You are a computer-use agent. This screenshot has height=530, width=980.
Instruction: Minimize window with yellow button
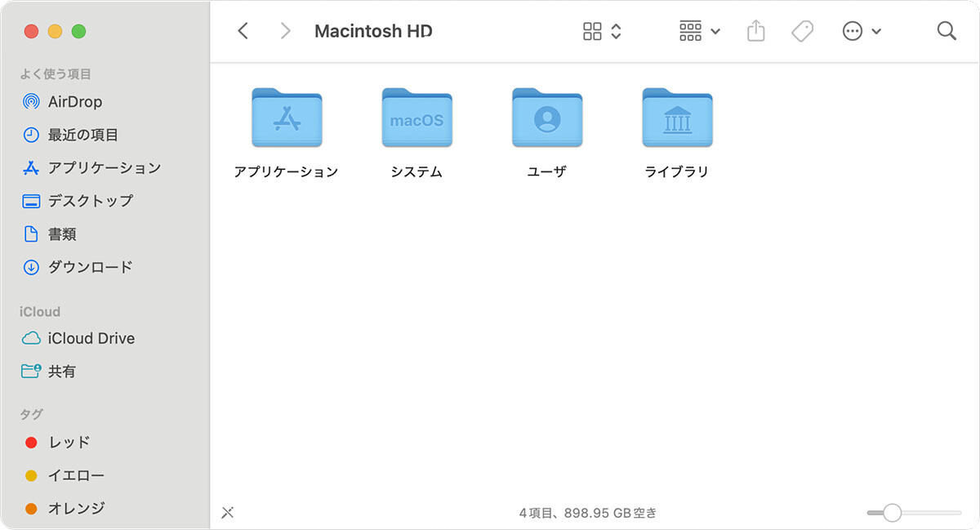tap(55, 32)
